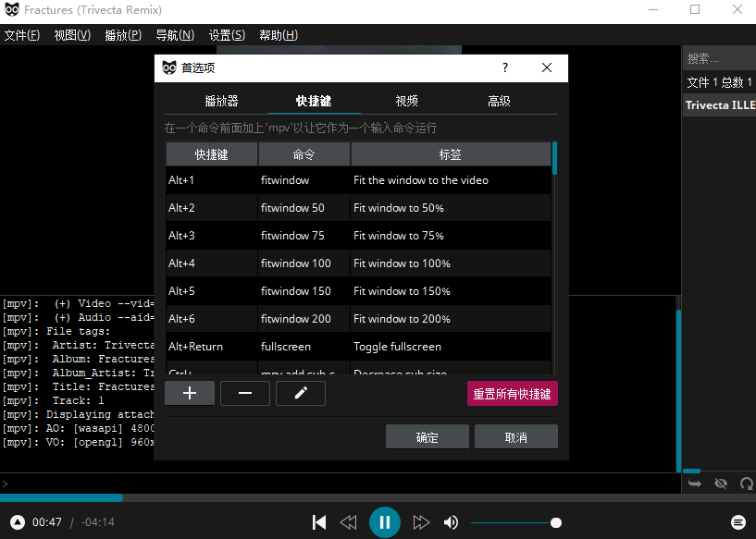This screenshot has width=756, height=539.
Task: Click the help question mark in preferences dialog
Action: [505, 67]
